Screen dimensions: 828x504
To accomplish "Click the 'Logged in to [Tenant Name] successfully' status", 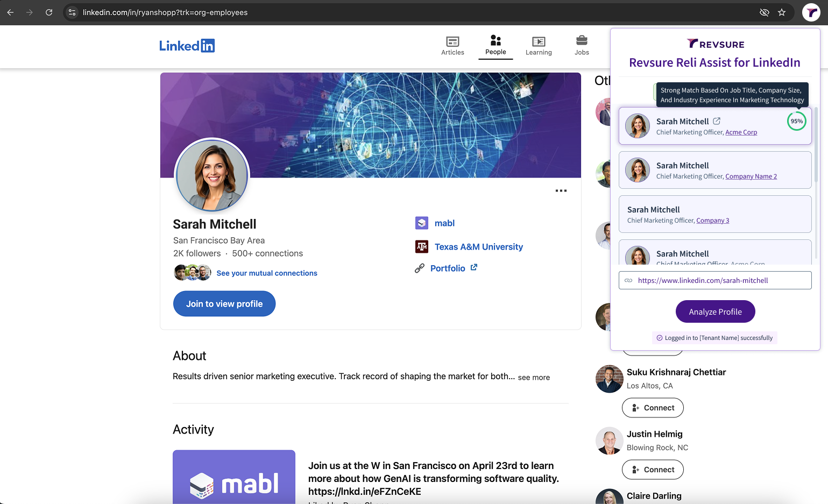I will pos(715,338).
